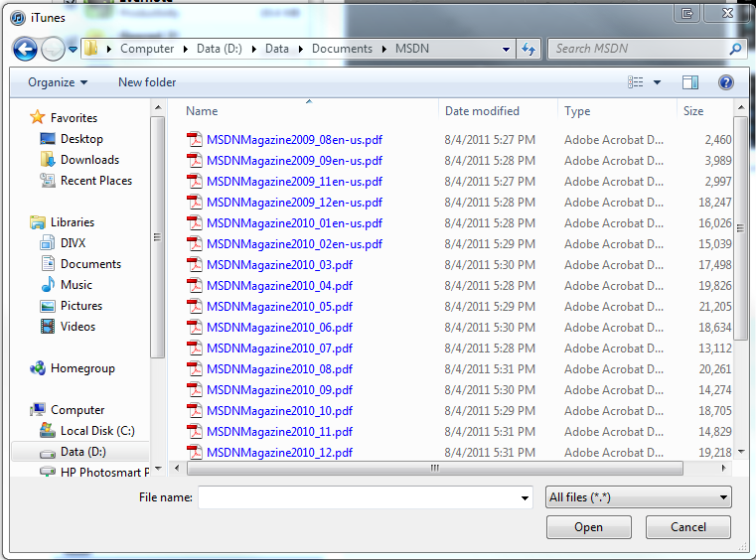Click New folder in the toolbar
This screenshot has width=756, height=560.
(x=147, y=82)
